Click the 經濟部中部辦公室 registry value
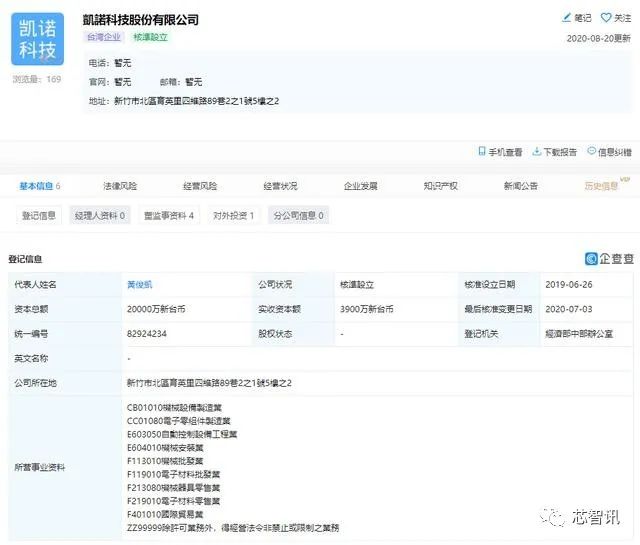640x545 pixels. 579,334
